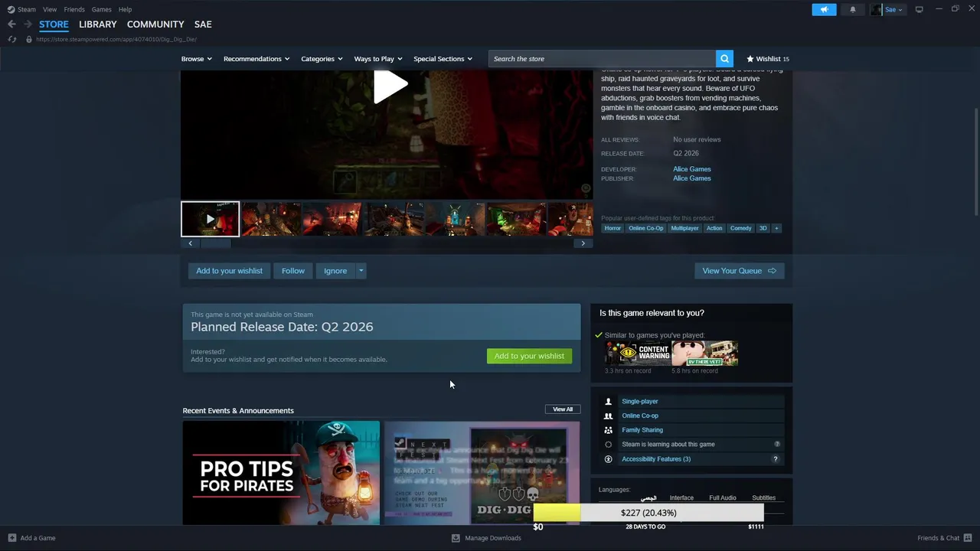980x551 pixels.
Task: Click View Your Queue button
Action: [739, 271]
